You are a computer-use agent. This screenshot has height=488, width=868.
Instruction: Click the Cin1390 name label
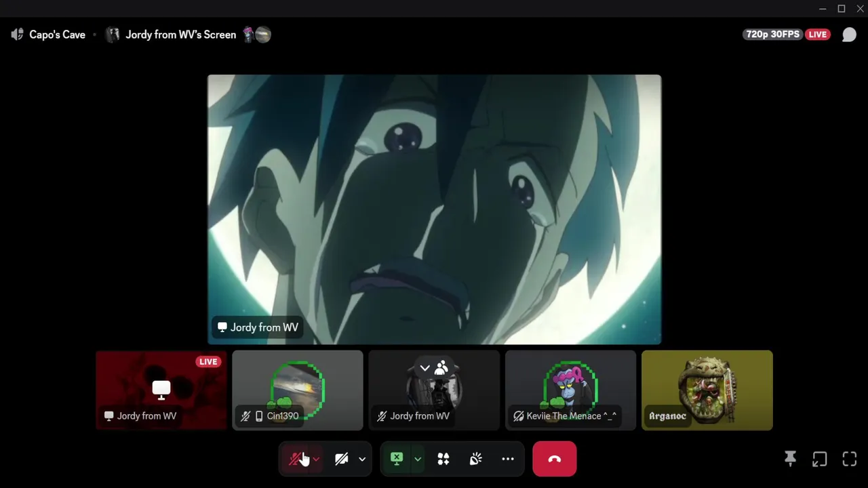(283, 416)
